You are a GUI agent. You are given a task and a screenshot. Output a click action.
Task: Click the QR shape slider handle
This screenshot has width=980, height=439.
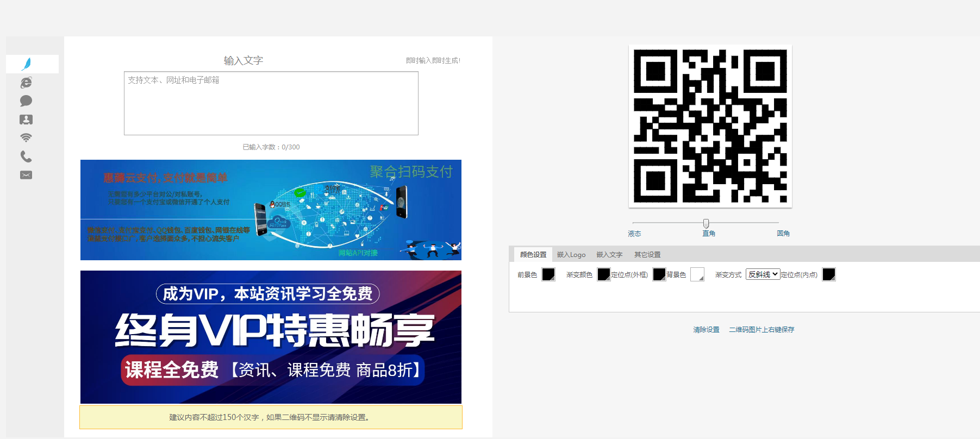[x=706, y=223]
